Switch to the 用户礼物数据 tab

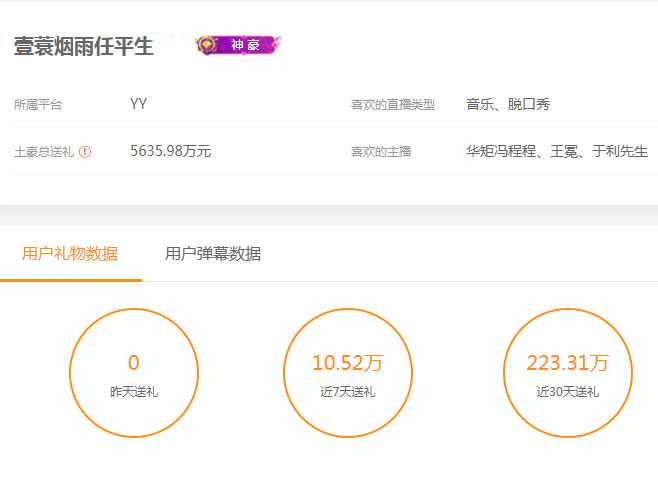[70, 254]
